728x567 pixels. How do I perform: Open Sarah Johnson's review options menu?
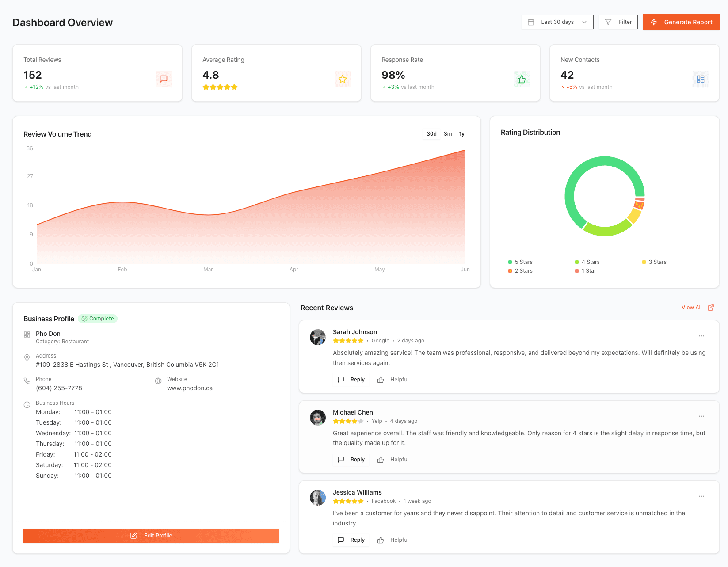(701, 336)
